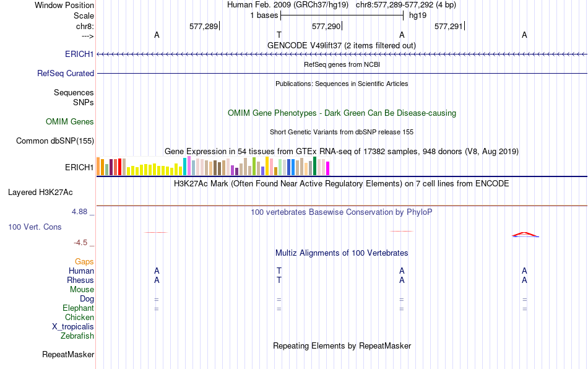Click the Sequences track label
Viewport: 588px width, 369px height.
pos(74,93)
